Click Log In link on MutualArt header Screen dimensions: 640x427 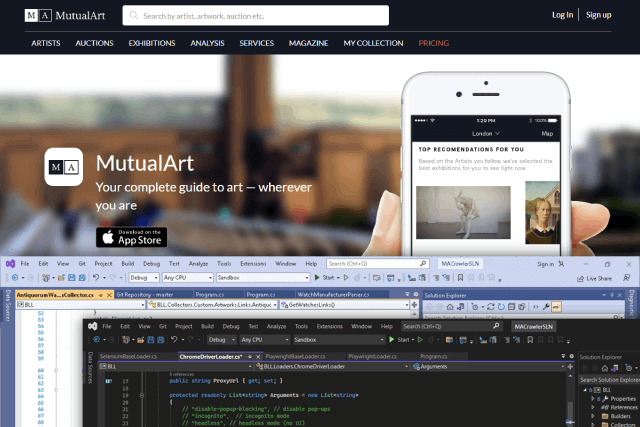(562, 15)
